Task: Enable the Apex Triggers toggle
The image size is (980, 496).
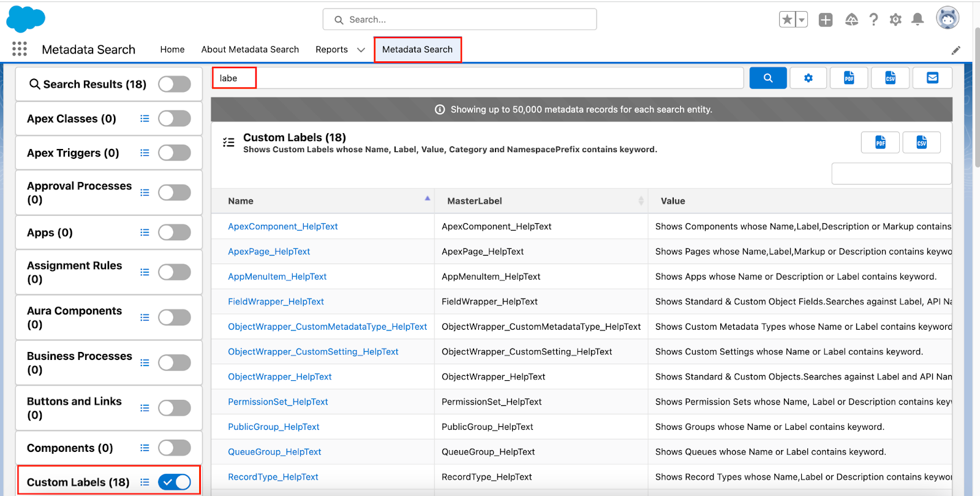Action: point(175,153)
